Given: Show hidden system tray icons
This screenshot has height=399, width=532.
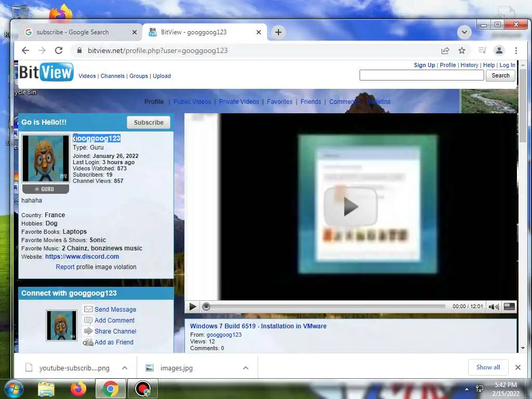Looking at the screenshot, I should pyautogui.click(x=467, y=389).
